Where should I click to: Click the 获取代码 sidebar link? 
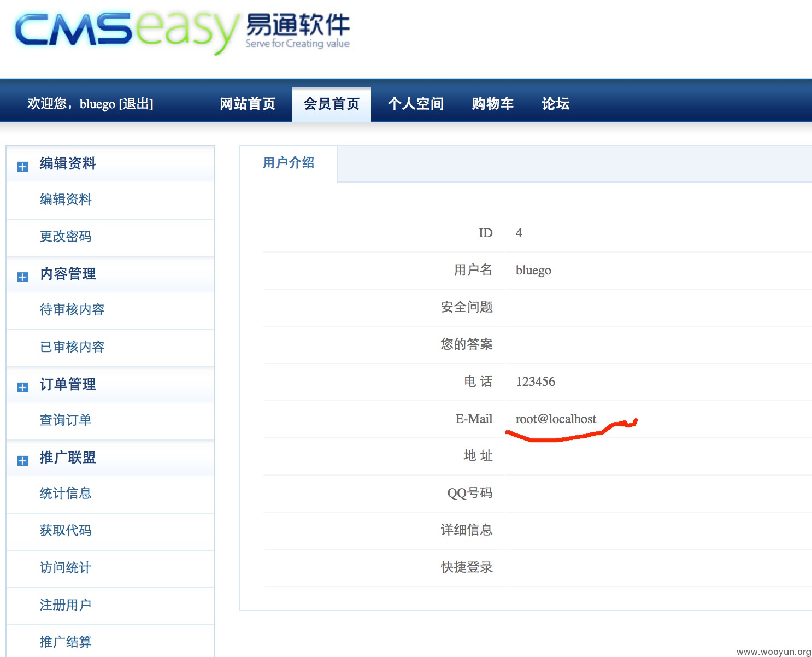coord(66,531)
